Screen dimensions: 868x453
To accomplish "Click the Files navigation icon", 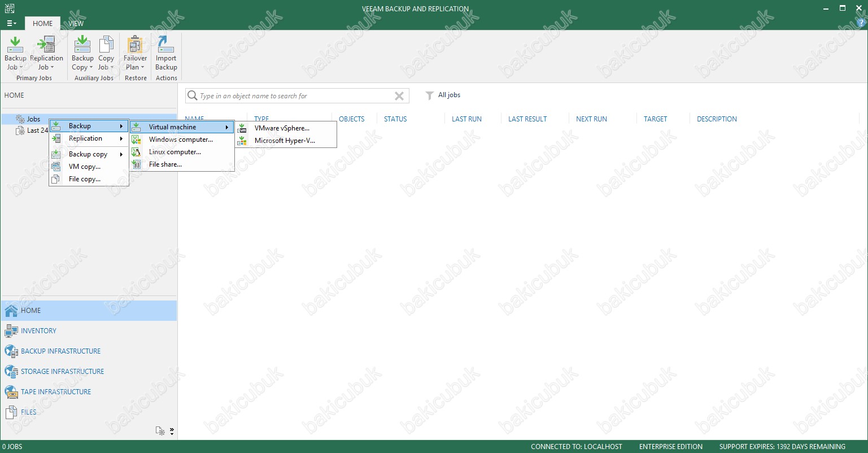I will [x=11, y=412].
